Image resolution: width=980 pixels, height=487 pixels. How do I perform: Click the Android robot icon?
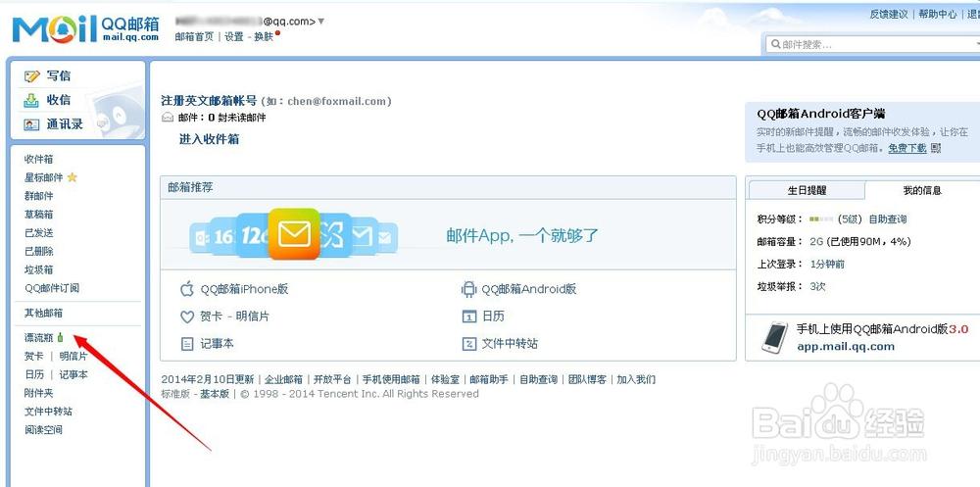click(468, 289)
